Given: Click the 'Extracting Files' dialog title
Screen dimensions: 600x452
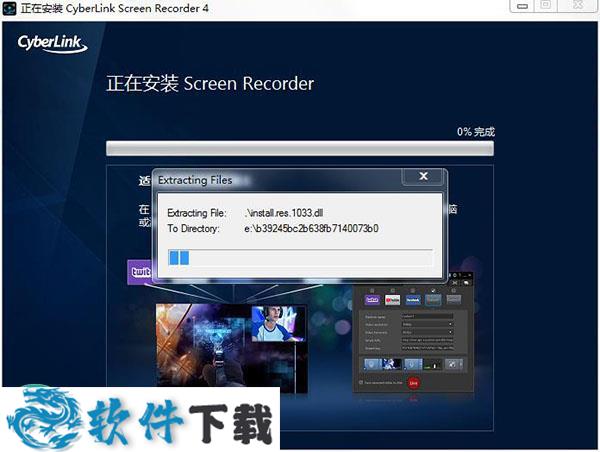Looking at the screenshot, I should coord(195,180).
